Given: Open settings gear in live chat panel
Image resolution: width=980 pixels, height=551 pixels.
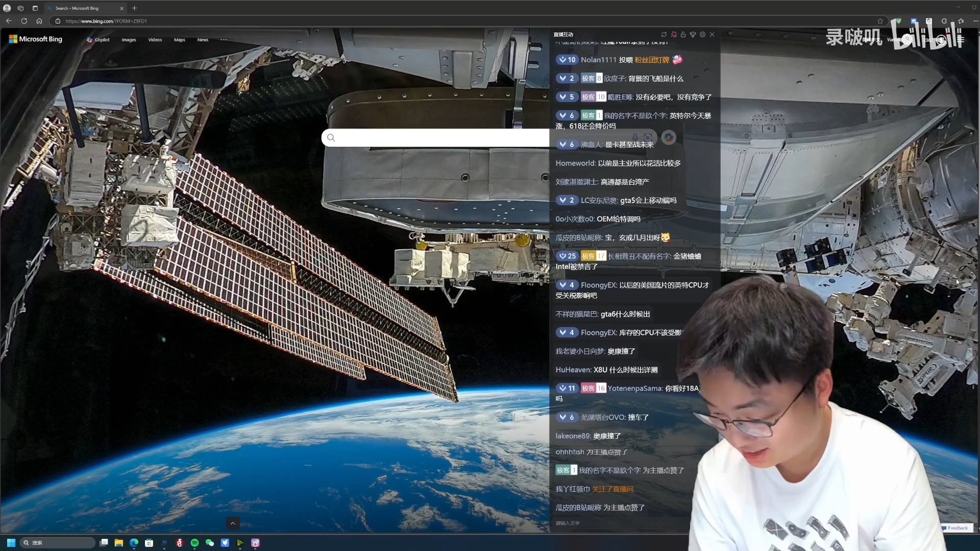Looking at the screenshot, I should click(x=702, y=35).
